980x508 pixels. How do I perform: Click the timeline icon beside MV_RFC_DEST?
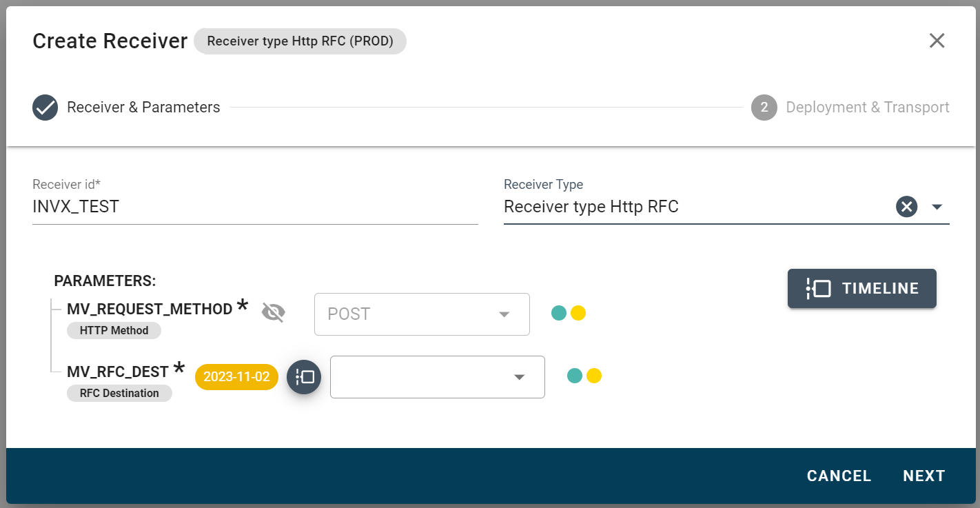pyautogui.click(x=304, y=377)
